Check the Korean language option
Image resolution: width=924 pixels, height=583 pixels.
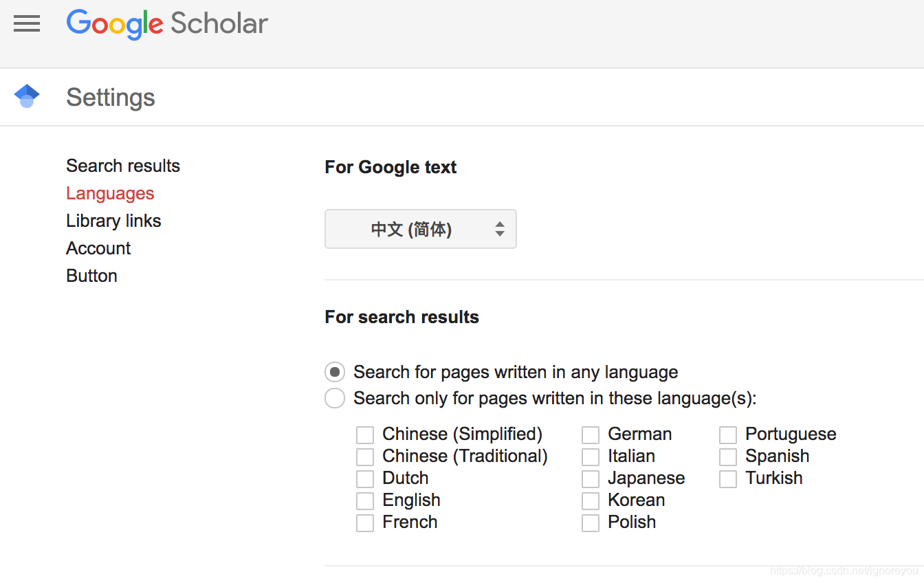pyautogui.click(x=590, y=500)
